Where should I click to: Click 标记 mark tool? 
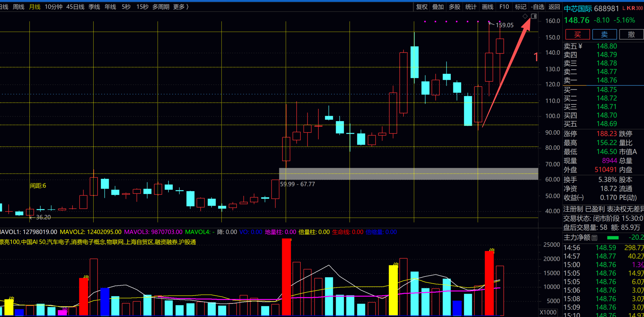tap(520, 7)
